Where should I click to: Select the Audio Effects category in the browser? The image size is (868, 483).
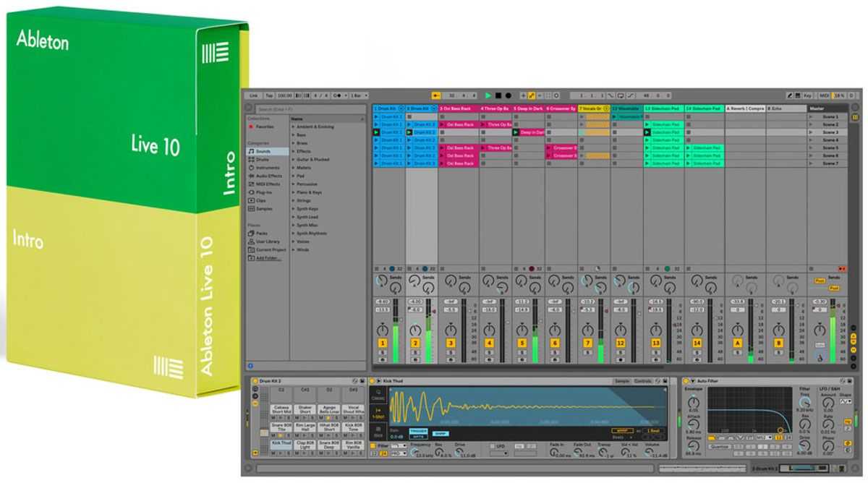click(x=268, y=176)
